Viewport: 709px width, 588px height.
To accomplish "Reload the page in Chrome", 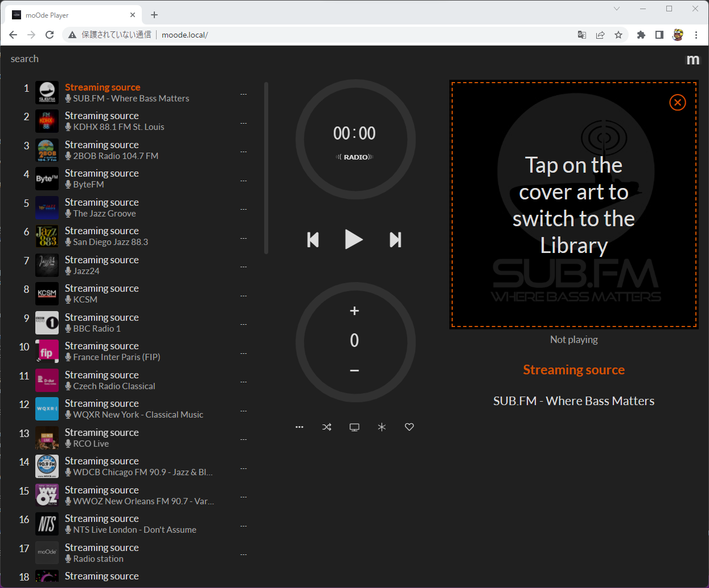I will tap(50, 35).
